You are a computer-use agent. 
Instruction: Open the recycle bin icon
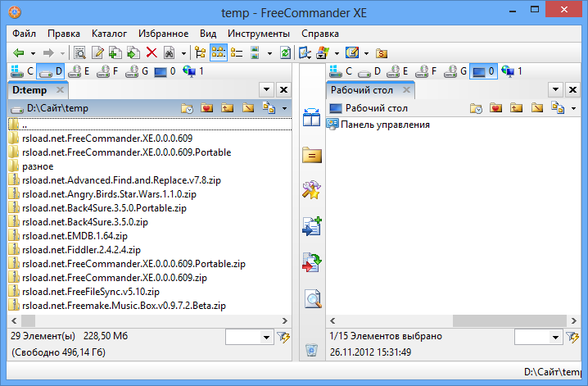coord(312,350)
